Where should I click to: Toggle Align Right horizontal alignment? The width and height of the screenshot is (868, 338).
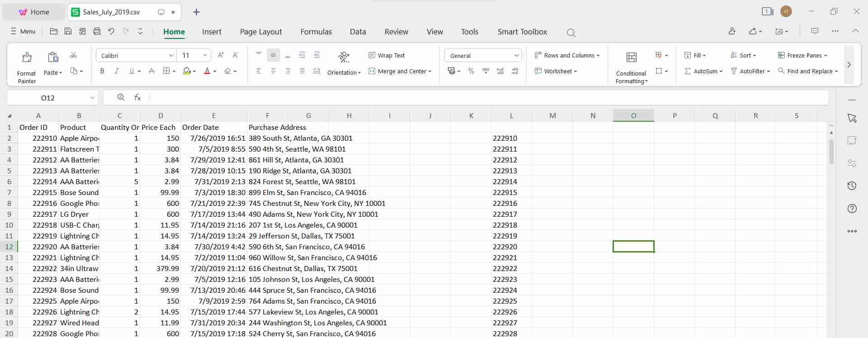coord(288,71)
